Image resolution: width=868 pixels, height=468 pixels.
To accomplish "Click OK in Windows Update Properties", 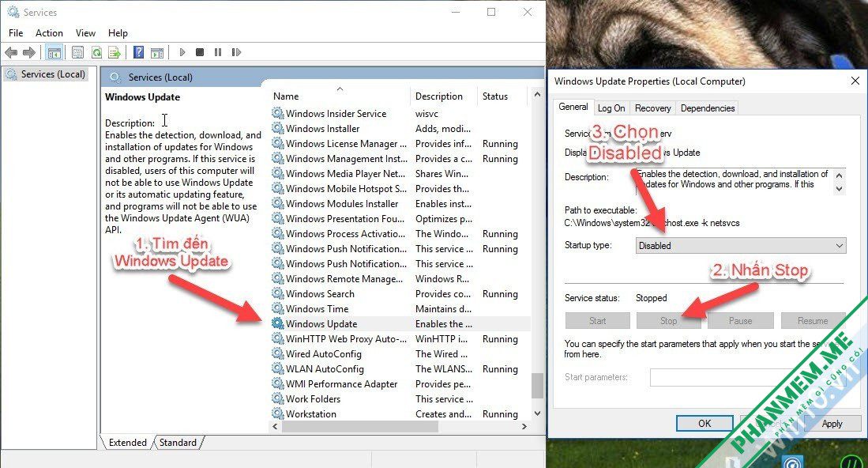I will [705, 423].
